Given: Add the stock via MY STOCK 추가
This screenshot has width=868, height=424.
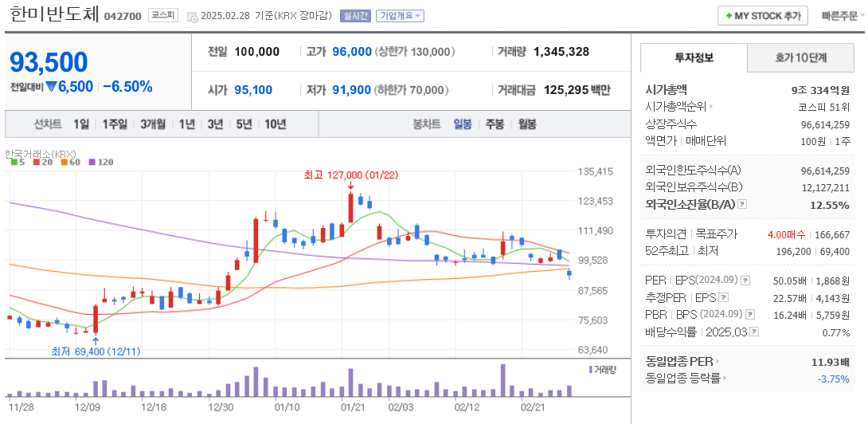Looking at the screenshot, I should (x=763, y=15).
